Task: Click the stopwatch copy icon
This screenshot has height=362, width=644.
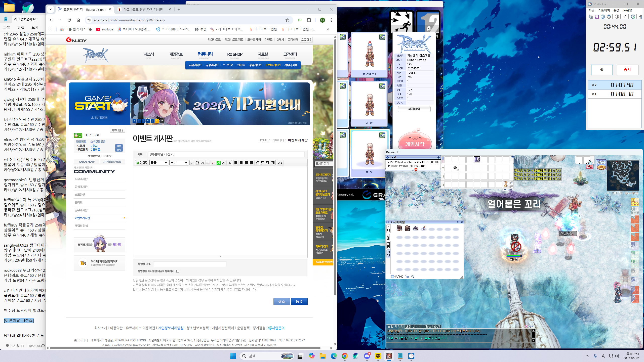Action: click(x=591, y=17)
